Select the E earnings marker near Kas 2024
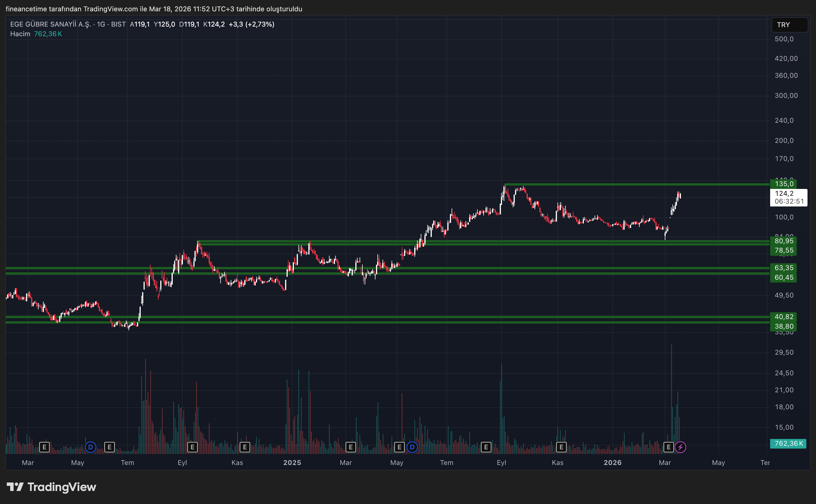 point(245,447)
